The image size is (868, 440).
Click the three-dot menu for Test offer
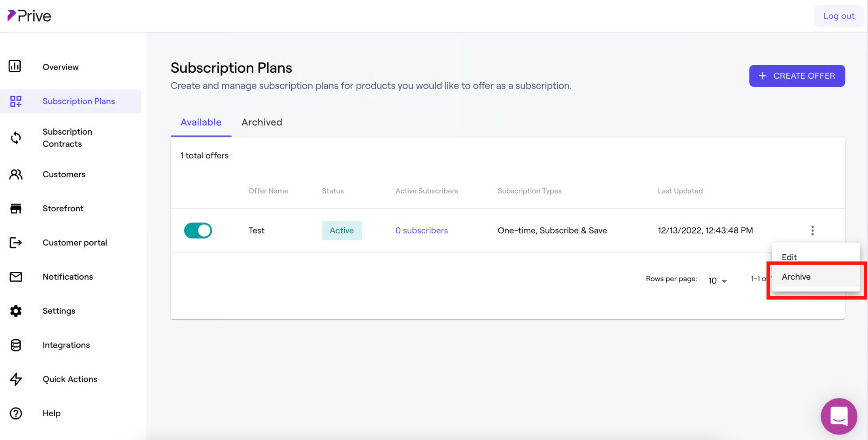(812, 230)
